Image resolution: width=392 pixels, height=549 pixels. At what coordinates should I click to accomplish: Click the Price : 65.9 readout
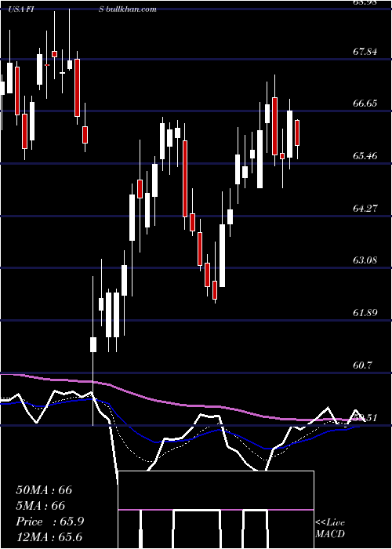point(49,522)
